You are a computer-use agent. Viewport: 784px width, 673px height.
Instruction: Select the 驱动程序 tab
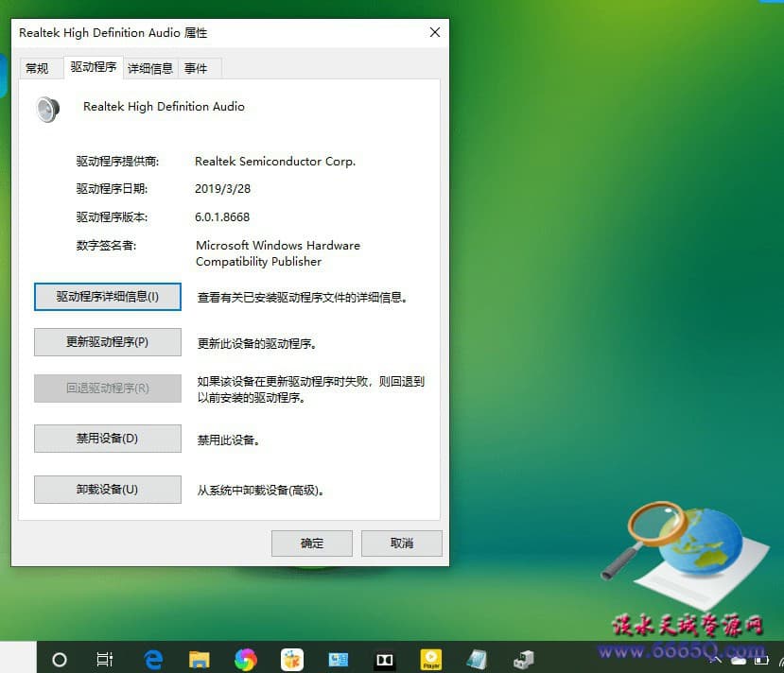click(94, 67)
